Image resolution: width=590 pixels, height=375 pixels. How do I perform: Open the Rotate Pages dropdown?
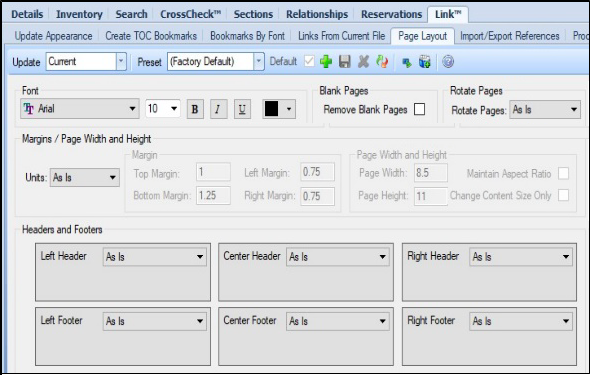545,109
